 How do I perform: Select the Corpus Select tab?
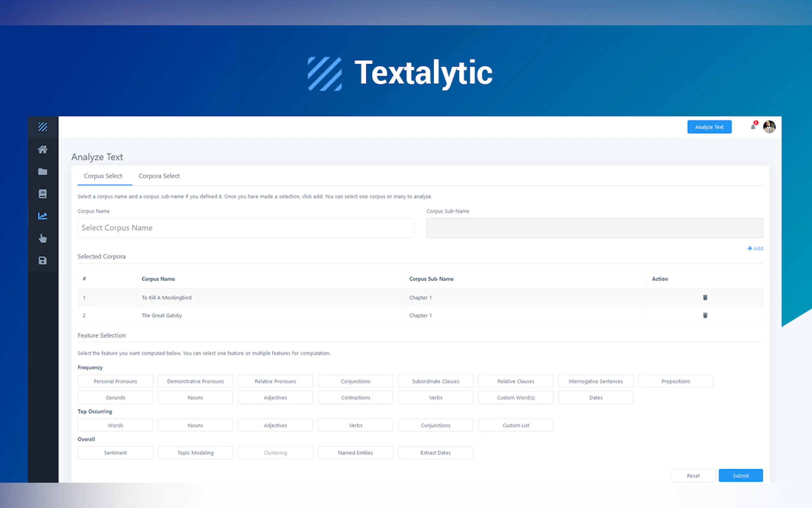pos(103,176)
